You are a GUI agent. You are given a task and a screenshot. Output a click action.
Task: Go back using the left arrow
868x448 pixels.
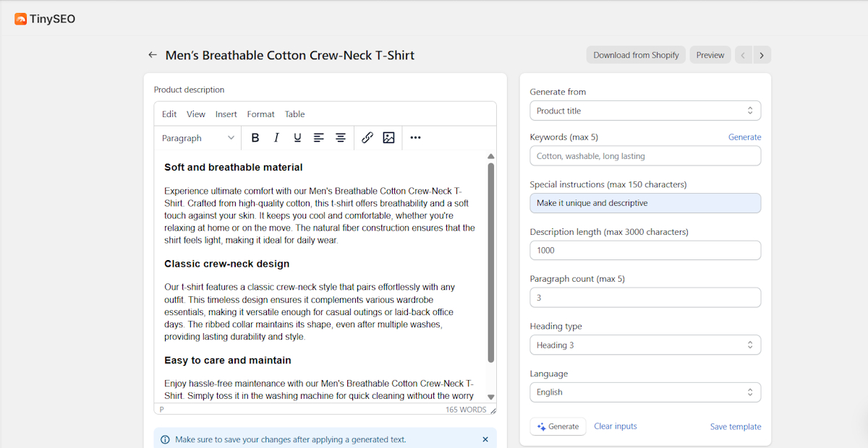pos(153,55)
